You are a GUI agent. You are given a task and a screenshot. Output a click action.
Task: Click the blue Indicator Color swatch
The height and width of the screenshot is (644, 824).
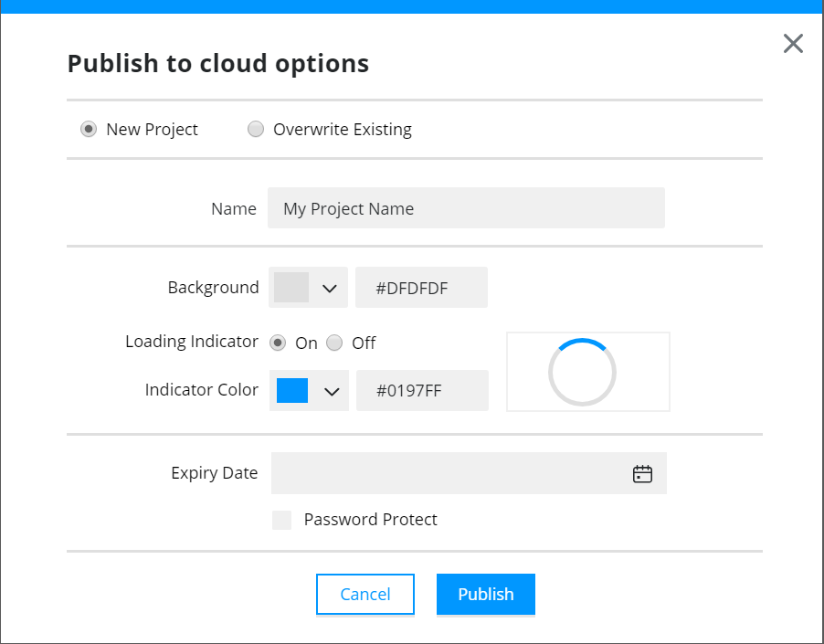[x=292, y=390]
